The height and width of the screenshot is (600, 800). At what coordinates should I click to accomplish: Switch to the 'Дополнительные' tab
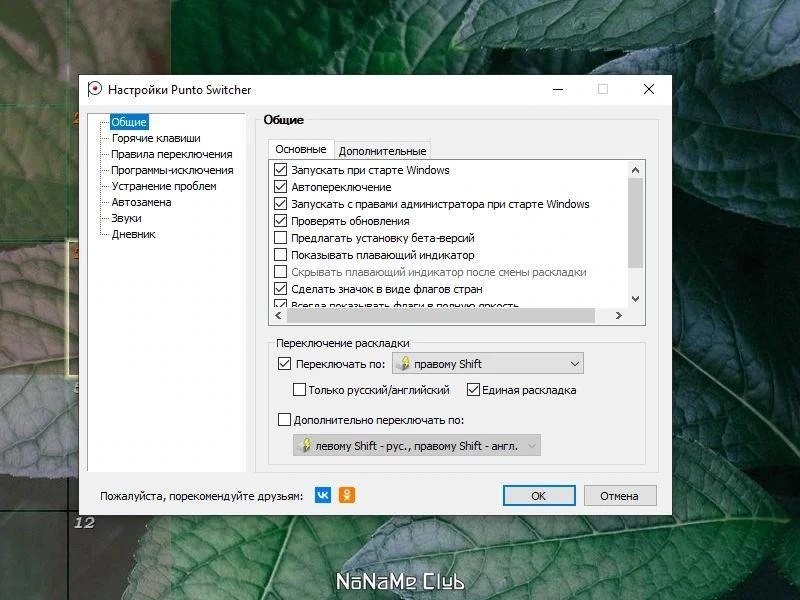(x=382, y=151)
